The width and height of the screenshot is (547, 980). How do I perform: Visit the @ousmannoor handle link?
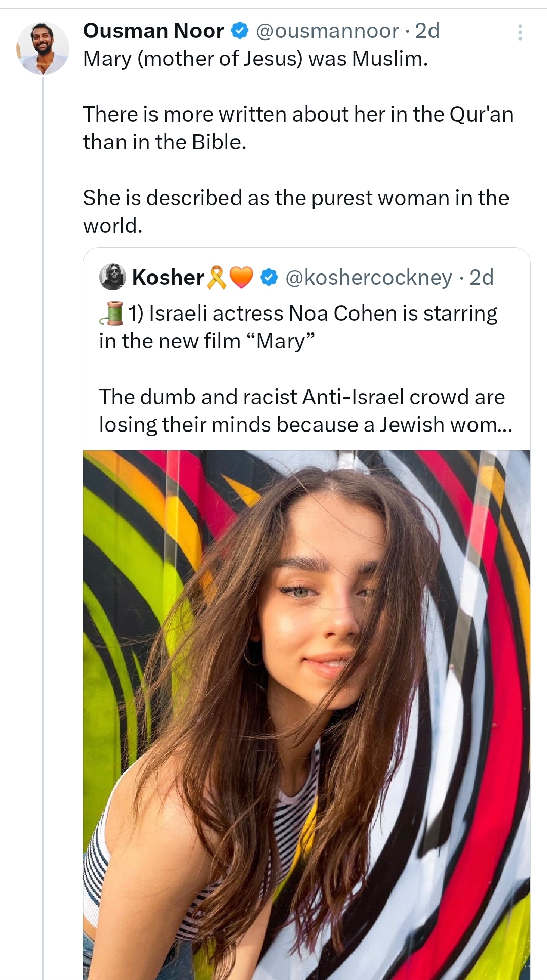point(327,31)
